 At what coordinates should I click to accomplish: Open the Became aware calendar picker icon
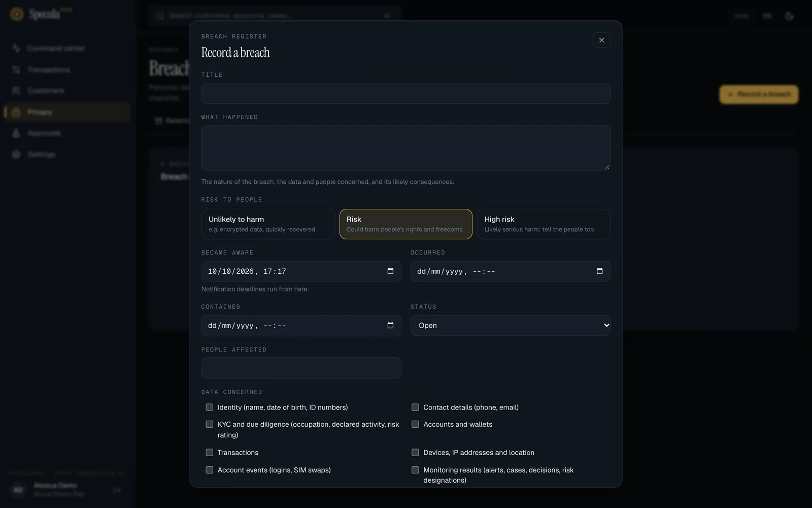390,271
